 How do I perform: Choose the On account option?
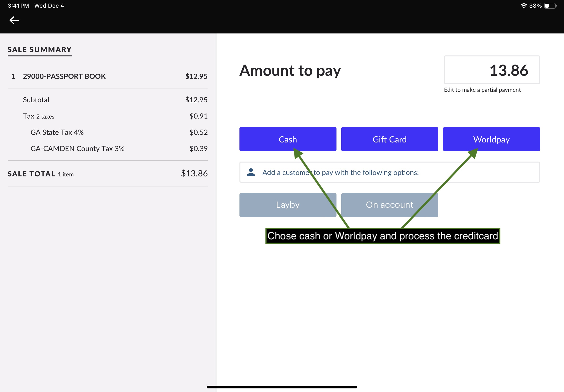[x=390, y=205]
